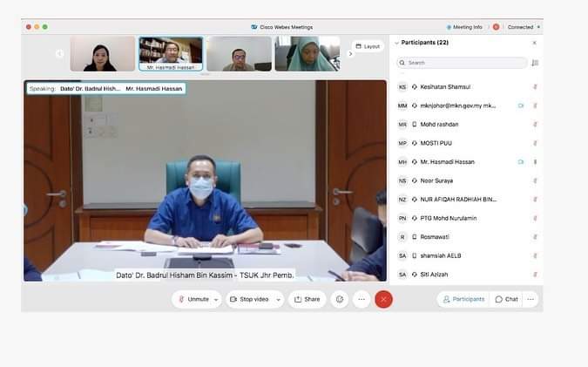Click the mic icon for Mr. Hasmadi Hassan
This screenshot has height=367, width=588.
click(535, 162)
